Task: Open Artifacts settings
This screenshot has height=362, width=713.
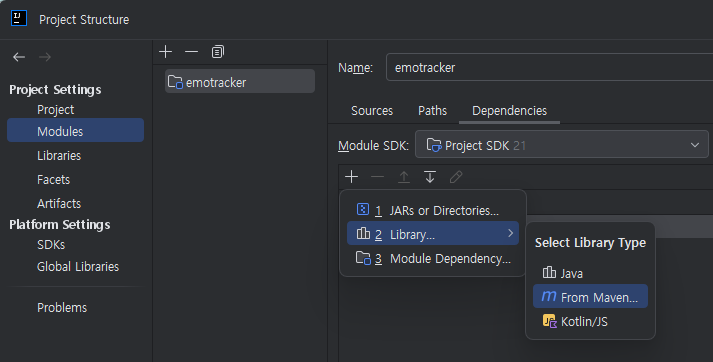Action: point(59,203)
